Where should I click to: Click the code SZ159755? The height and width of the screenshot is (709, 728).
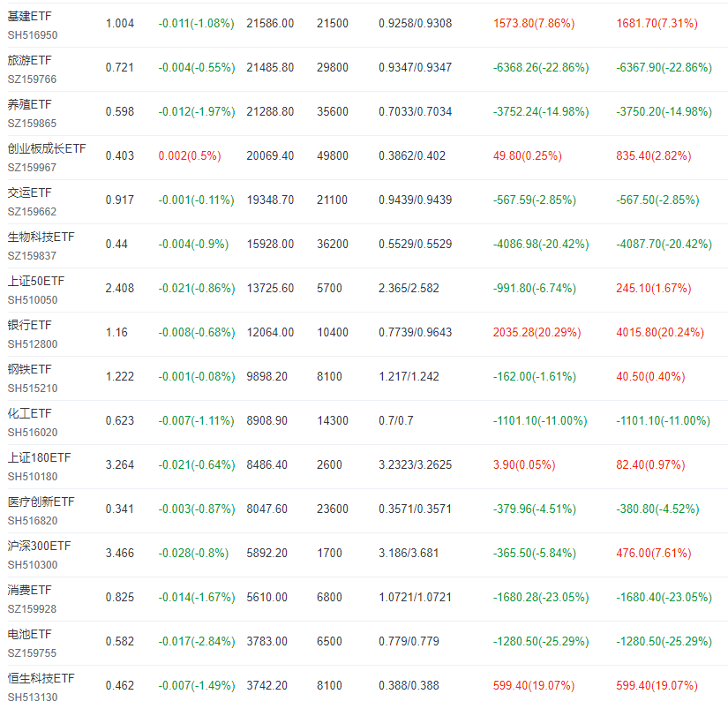32,653
